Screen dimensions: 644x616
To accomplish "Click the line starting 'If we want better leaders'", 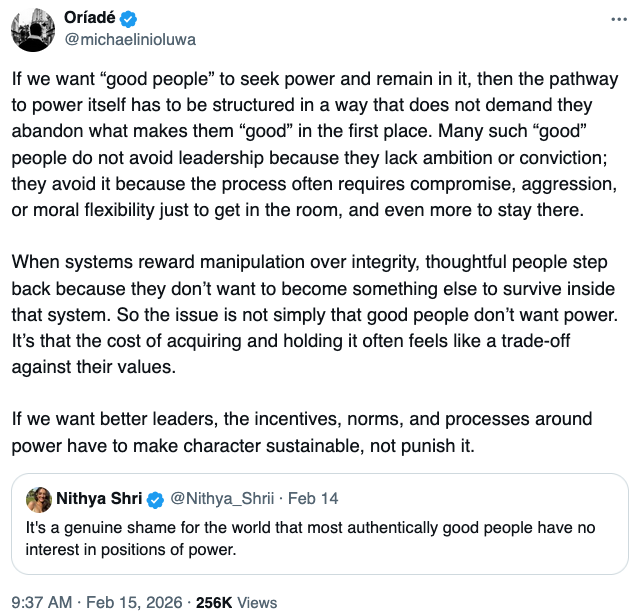I will click(302, 418).
